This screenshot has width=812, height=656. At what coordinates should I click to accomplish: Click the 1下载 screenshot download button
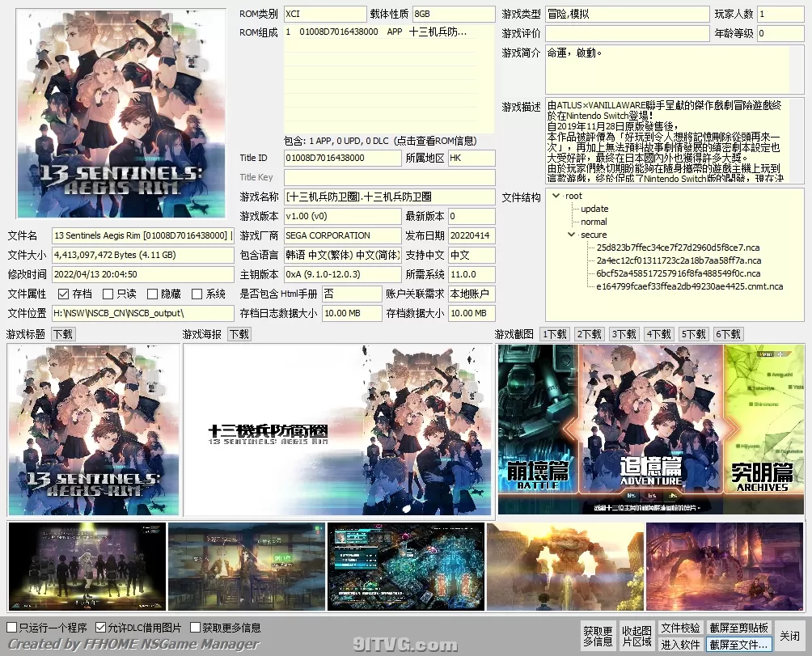click(x=554, y=333)
